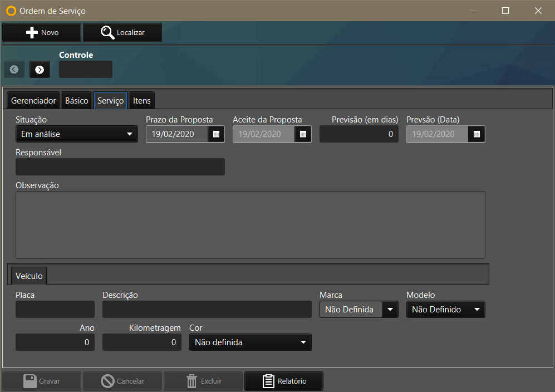
Task: Focus the Ano number field
Action: point(55,342)
